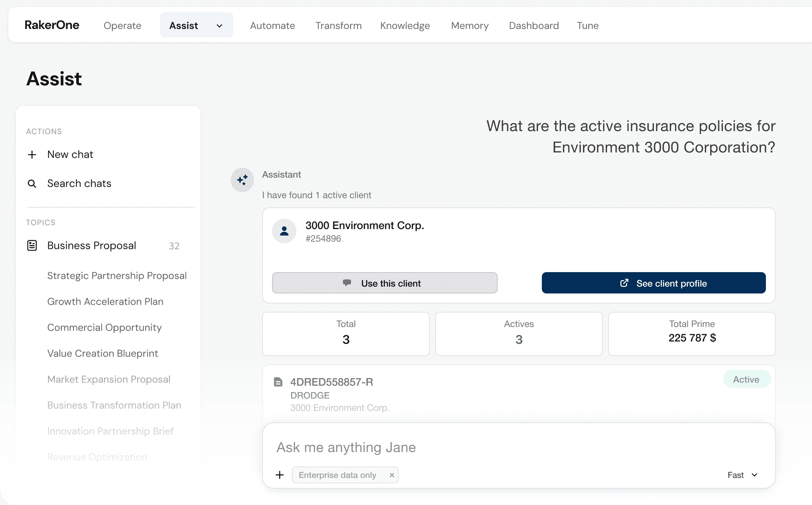
Task: Click the document icon beside policy 4DRED558857-R
Action: pos(278,382)
